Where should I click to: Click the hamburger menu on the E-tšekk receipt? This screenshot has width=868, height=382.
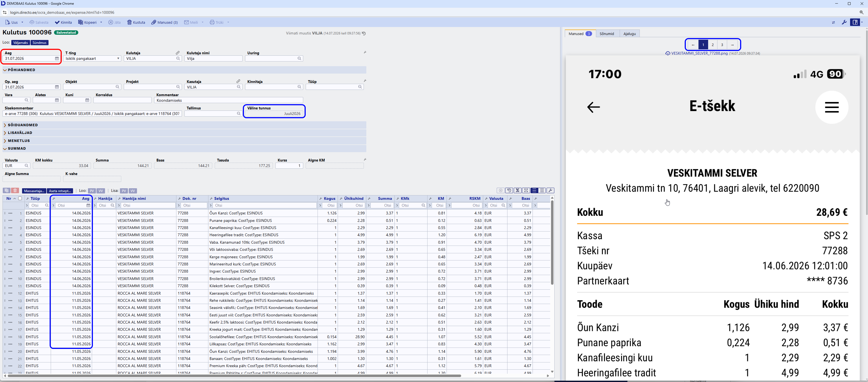(x=832, y=107)
